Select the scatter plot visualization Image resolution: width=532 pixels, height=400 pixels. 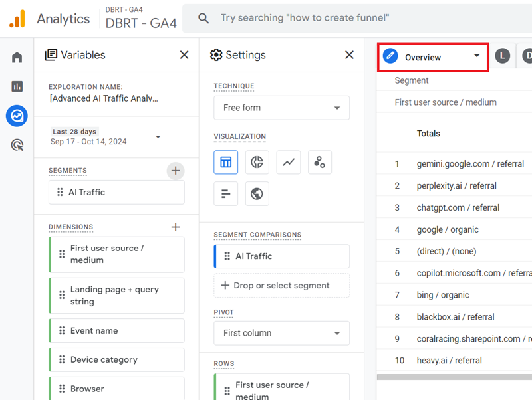pyautogui.click(x=319, y=162)
